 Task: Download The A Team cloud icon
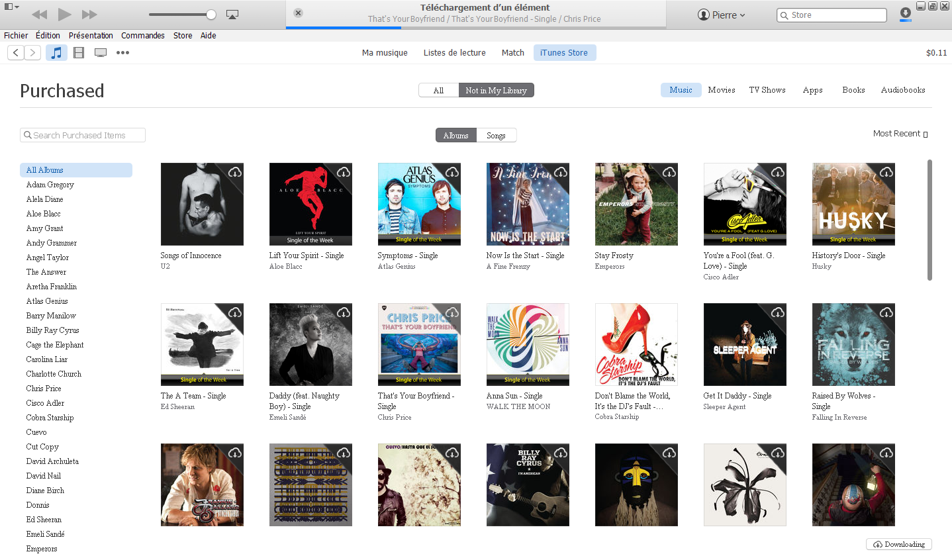pos(235,312)
